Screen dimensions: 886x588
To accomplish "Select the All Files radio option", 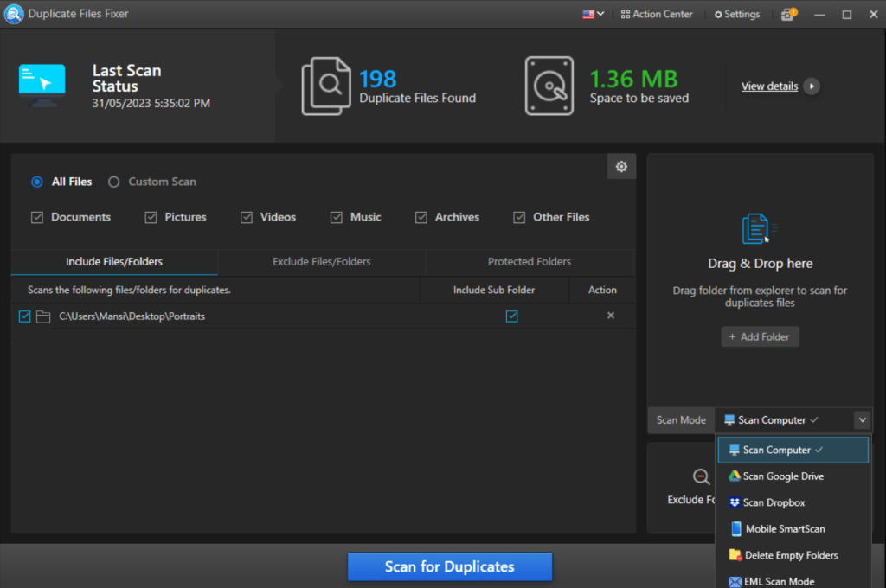I will 37,182.
